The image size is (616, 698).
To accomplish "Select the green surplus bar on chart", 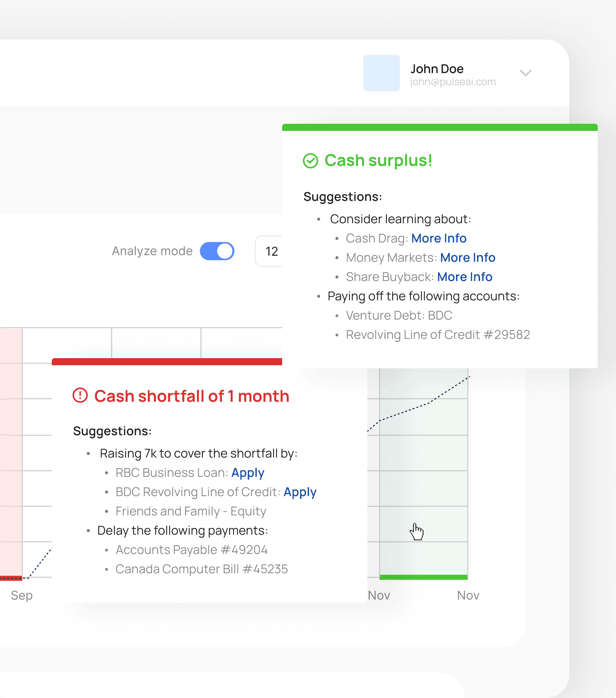I will [423, 577].
